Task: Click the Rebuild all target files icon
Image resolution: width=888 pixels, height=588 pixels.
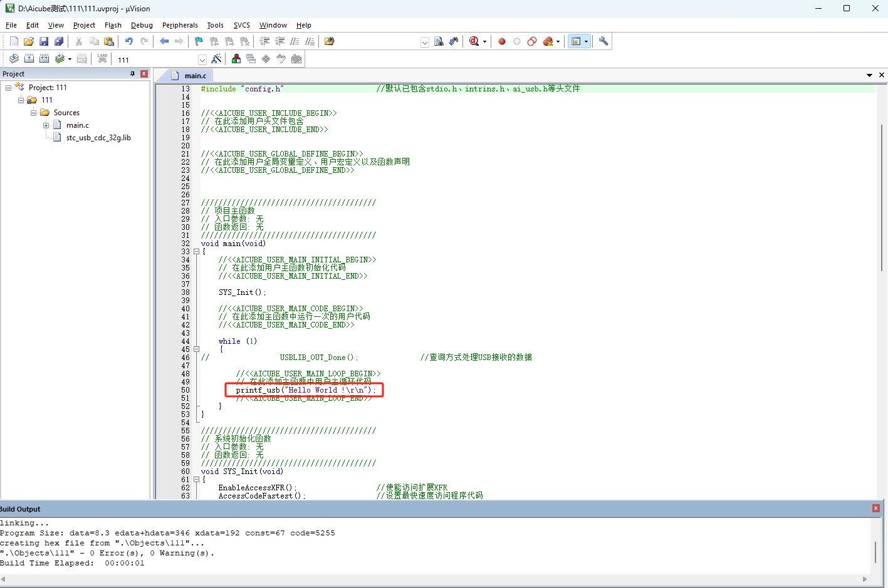Action: (x=44, y=59)
